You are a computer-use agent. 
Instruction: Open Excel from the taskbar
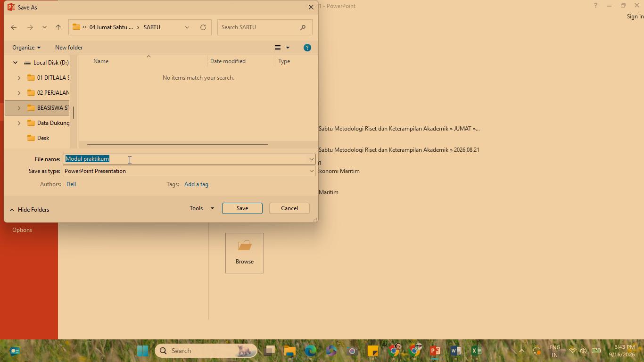coord(477,351)
